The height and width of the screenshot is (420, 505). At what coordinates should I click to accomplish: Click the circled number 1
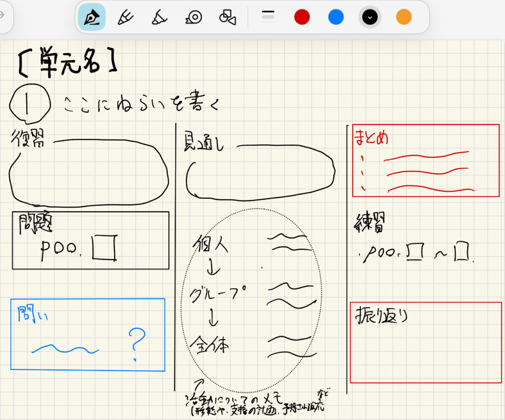coord(30,103)
